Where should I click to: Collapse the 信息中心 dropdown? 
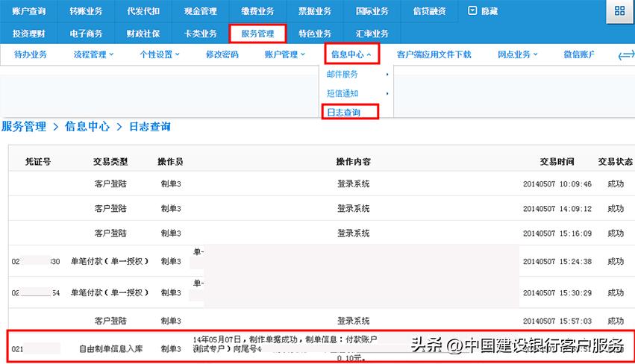pos(351,54)
